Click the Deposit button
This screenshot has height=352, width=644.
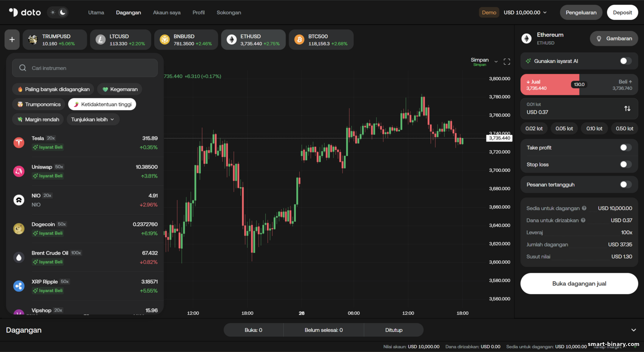[x=623, y=12]
